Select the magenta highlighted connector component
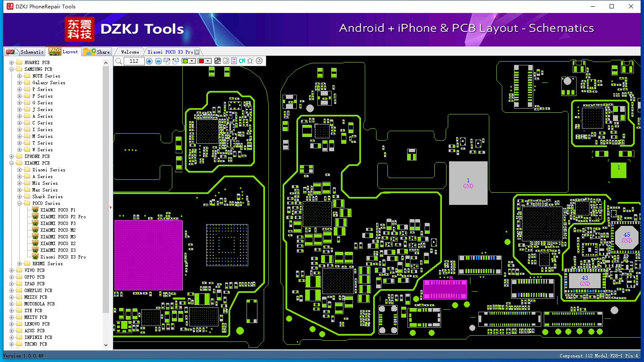 tap(445, 289)
